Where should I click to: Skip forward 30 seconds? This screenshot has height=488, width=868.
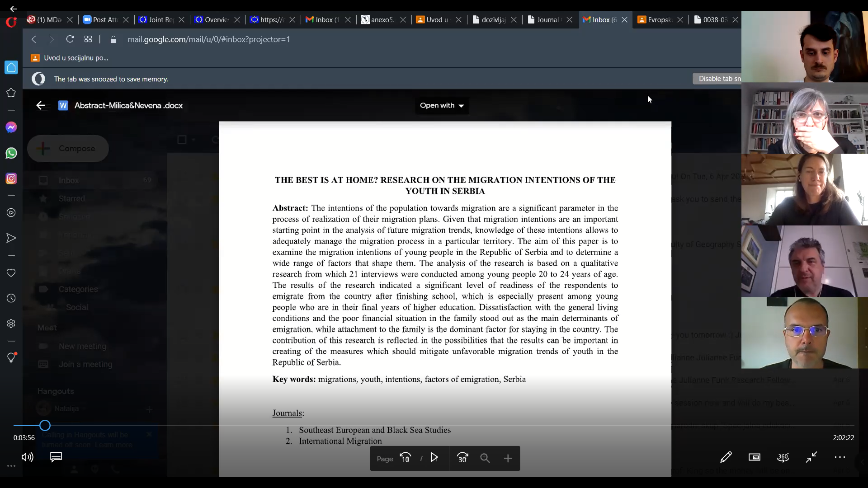tap(462, 458)
